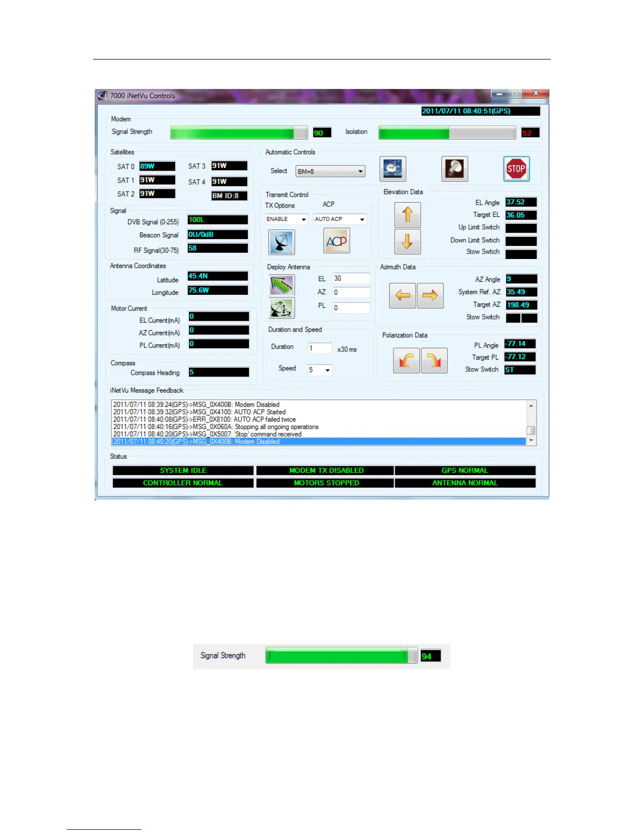Image resolution: width=644 pixels, height=834 pixels.
Task: Click the transmit satellite dish icon
Action: [x=281, y=242]
